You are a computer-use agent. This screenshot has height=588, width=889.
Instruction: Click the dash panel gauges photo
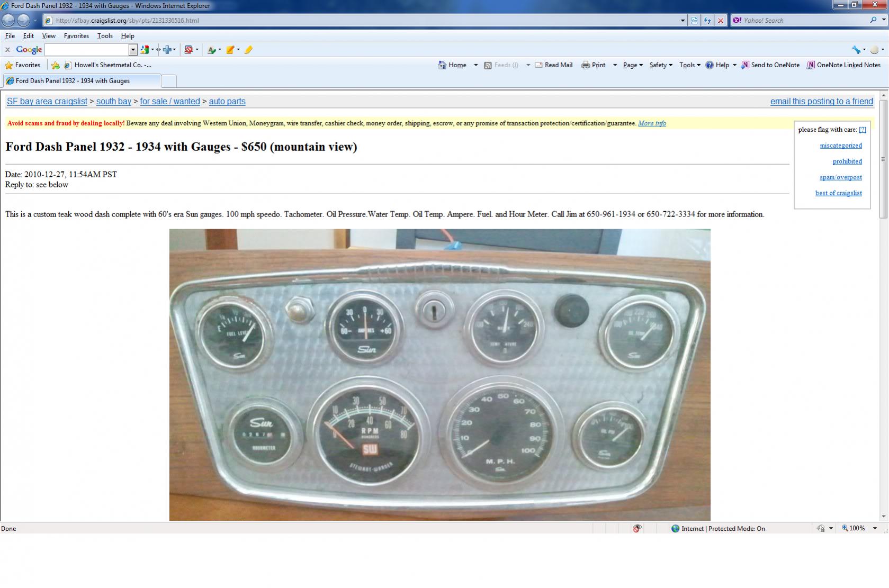440,375
